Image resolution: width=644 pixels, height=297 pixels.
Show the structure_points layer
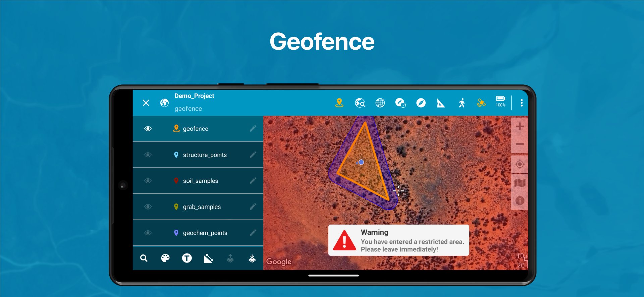[x=148, y=155]
